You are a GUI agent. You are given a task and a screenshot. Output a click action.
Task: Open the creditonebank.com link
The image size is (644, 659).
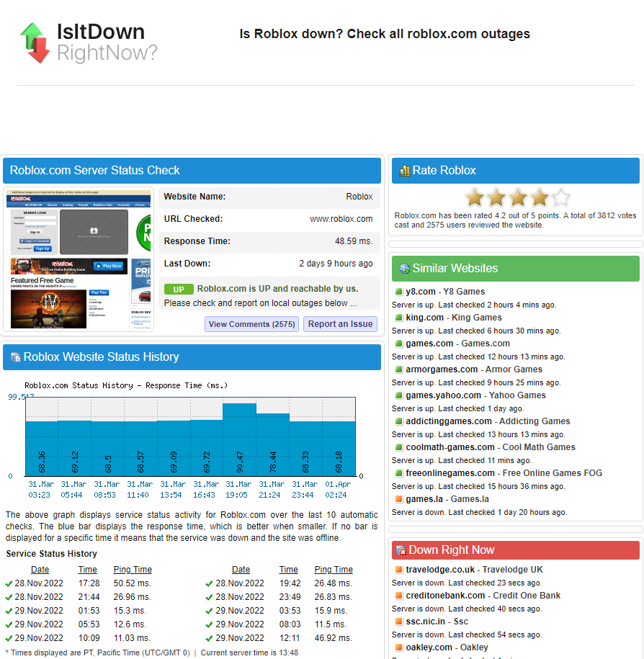445,596
